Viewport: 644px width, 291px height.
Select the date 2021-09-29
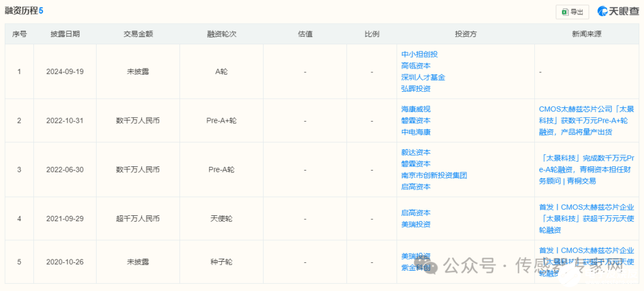click(x=65, y=219)
